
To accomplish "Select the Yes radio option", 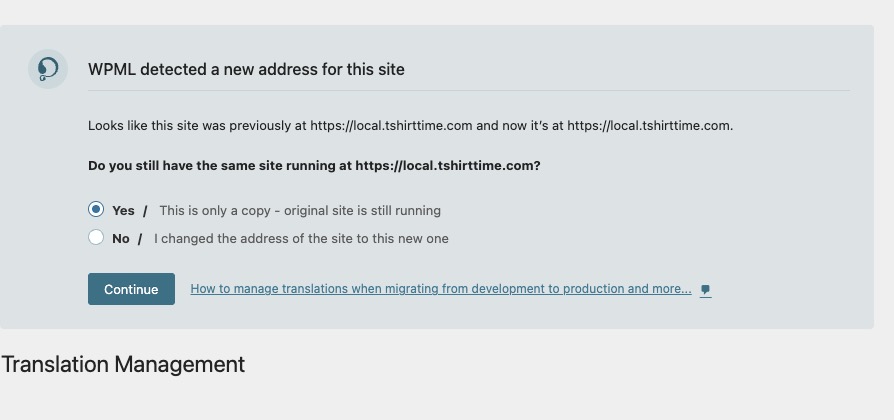I will pos(96,210).
